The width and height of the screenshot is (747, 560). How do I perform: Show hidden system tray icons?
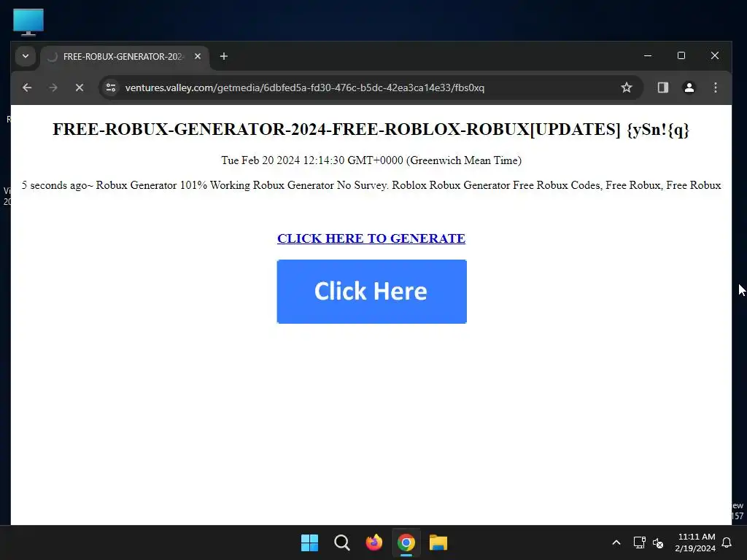point(616,542)
